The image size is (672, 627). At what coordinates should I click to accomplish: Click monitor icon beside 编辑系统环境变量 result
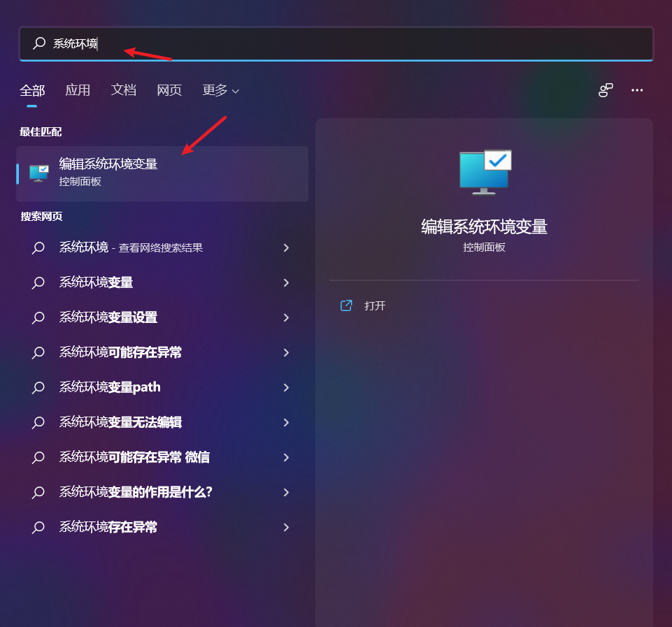pos(38,173)
